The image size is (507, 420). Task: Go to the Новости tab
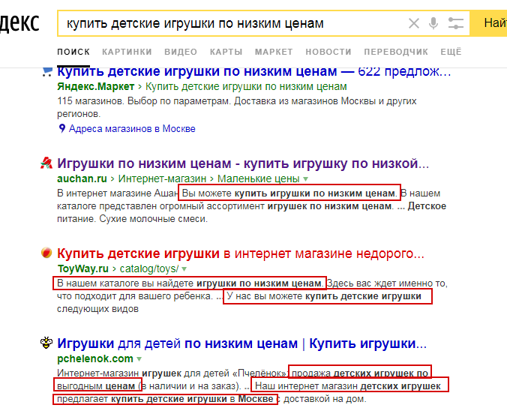coord(328,52)
